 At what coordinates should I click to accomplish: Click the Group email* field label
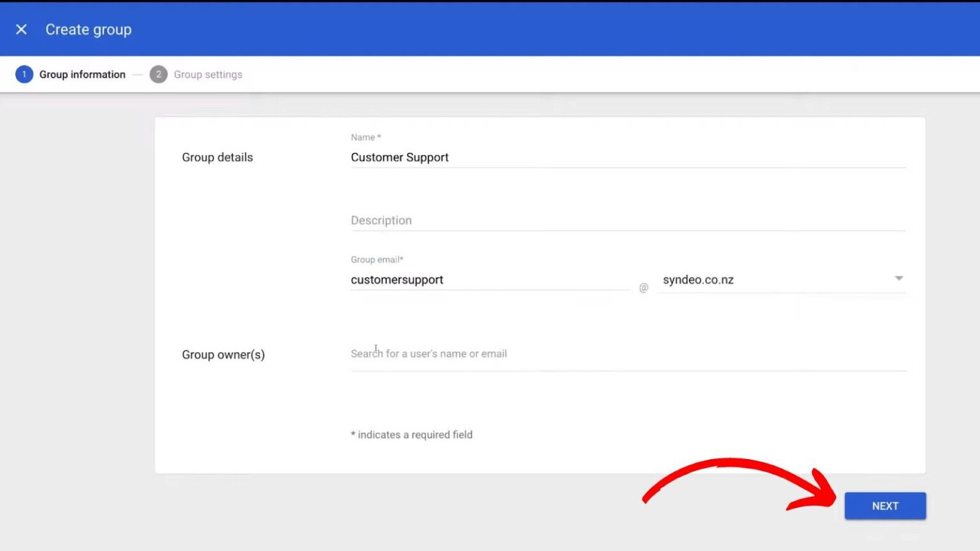377,260
